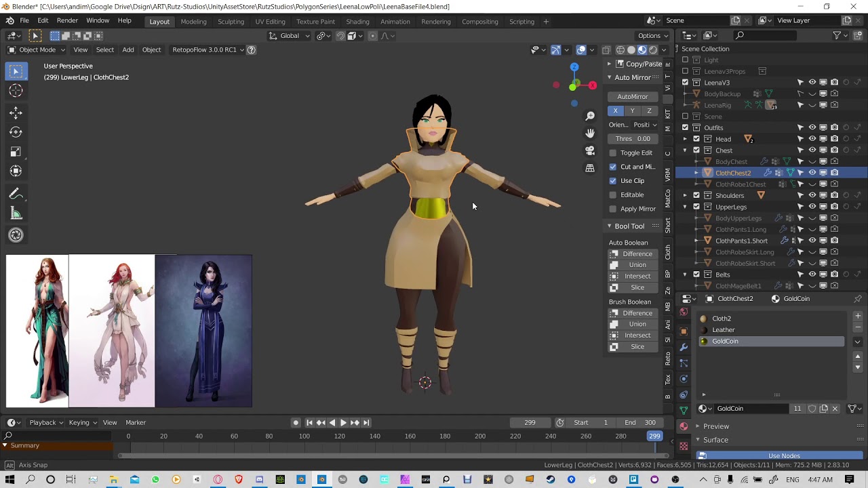Image resolution: width=868 pixels, height=488 pixels.
Task: Click the AutoMirror button
Action: (x=633, y=97)
